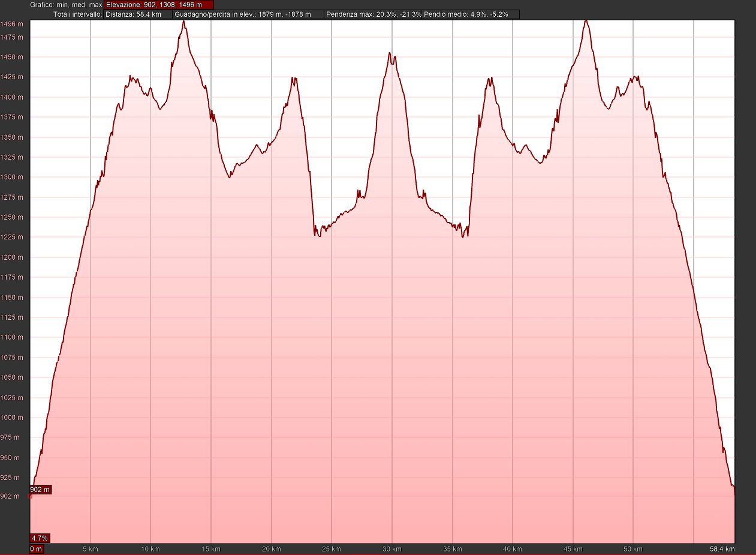Viewport: 756px width, 555px height.
Task: Click the Guadagno/perdita in elev. readout
Action: tap(248, 14)
